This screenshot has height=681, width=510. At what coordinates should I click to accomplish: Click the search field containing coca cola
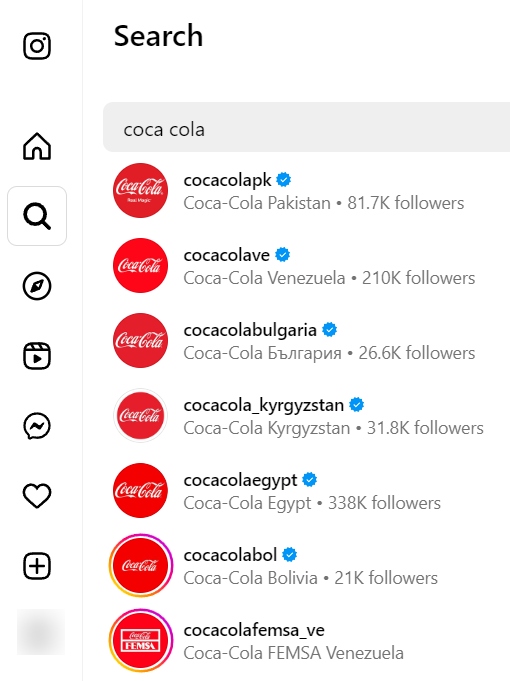(306, 127)
